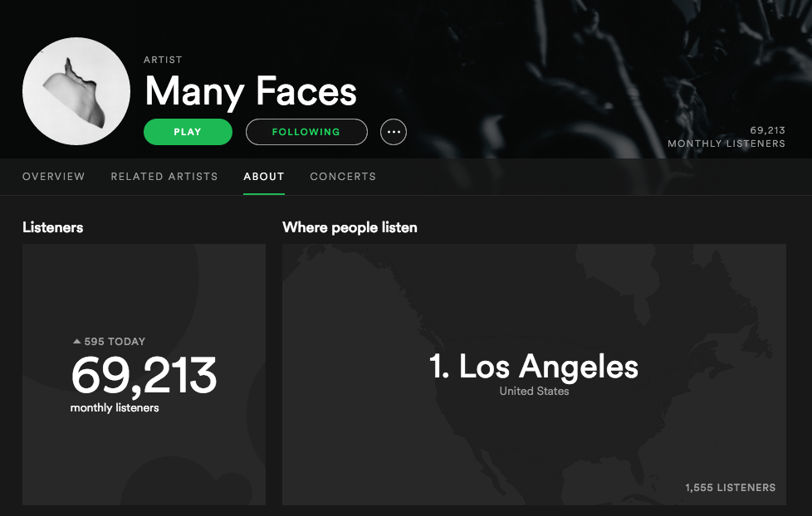Click the Many Faces artist name heading
812x516 pixels.
click(251, 91)
